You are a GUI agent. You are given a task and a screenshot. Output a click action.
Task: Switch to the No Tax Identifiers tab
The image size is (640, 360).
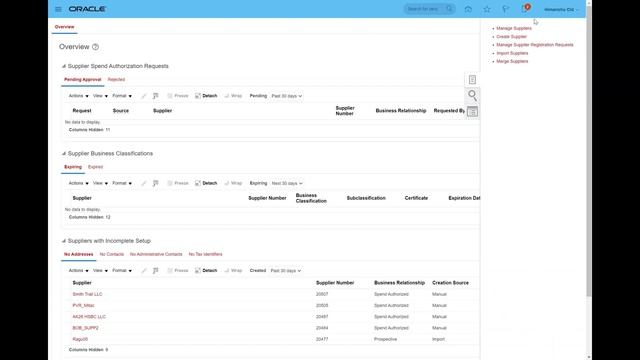205,254
